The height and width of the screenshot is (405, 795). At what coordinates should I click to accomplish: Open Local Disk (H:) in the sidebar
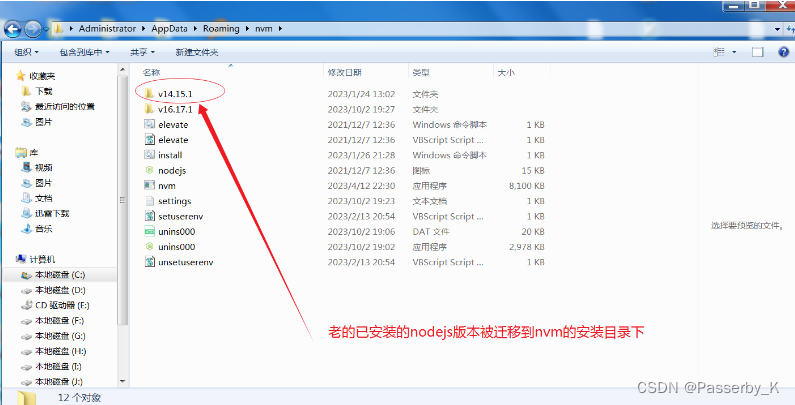tap(60, 351)
